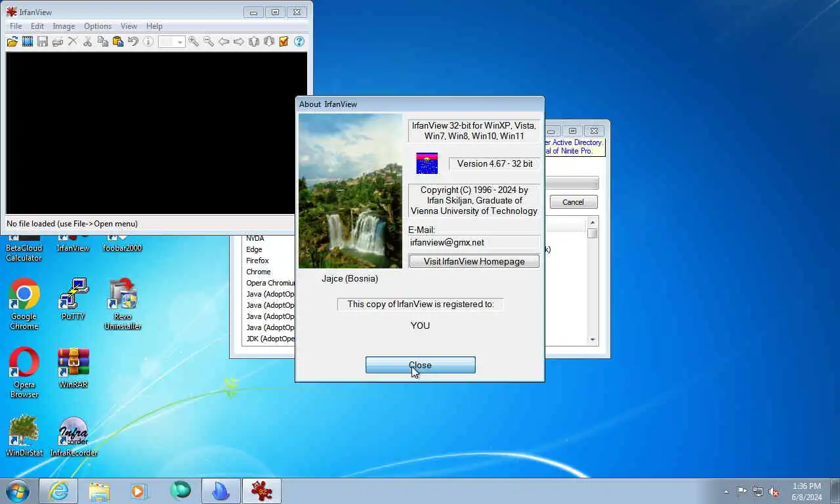Open the File menu in IrfanView
This screenshot has width=840, height=504.
pos(16,26)
